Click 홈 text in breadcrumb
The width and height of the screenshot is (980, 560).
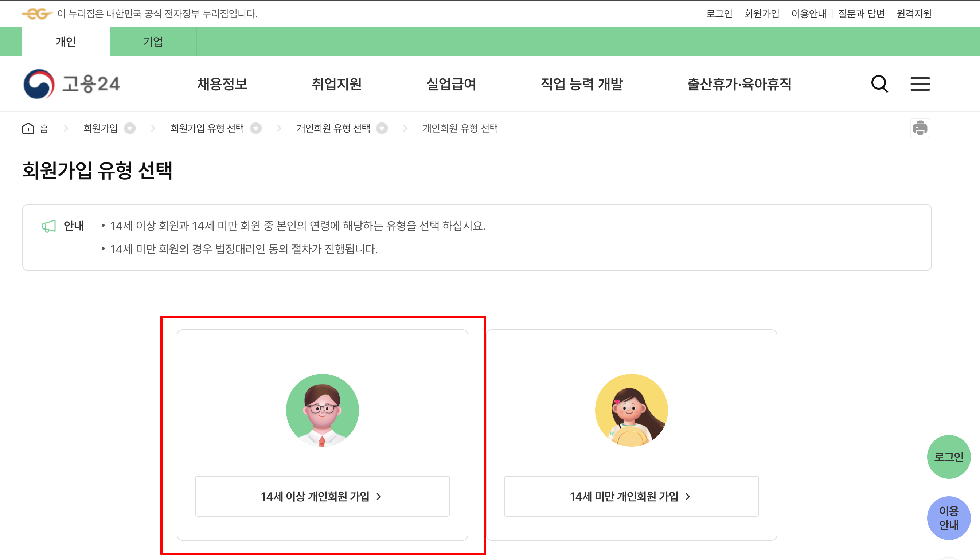44,128
